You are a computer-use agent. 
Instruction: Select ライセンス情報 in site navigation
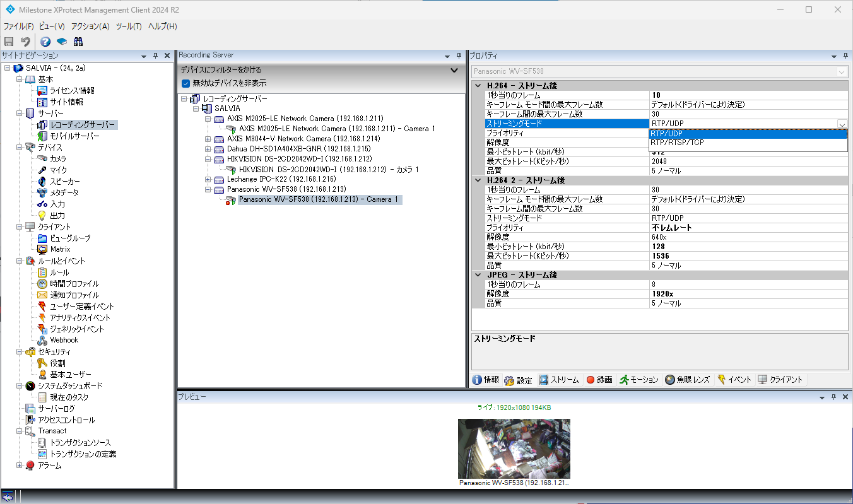(72, 91)
